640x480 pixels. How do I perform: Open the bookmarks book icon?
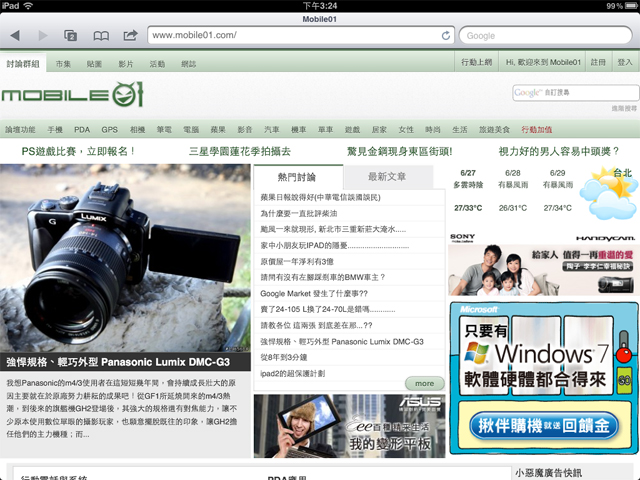click(x=101, y=36)
